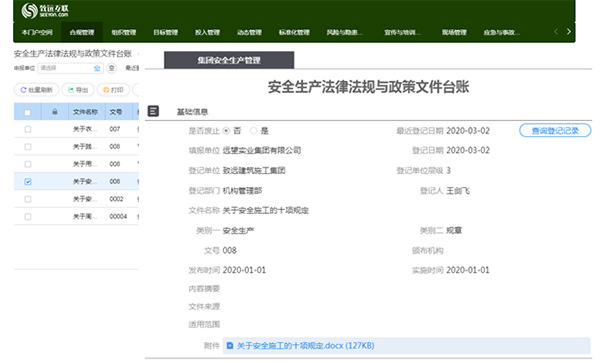Open the 目标管理 menu

tap(165, 33)
